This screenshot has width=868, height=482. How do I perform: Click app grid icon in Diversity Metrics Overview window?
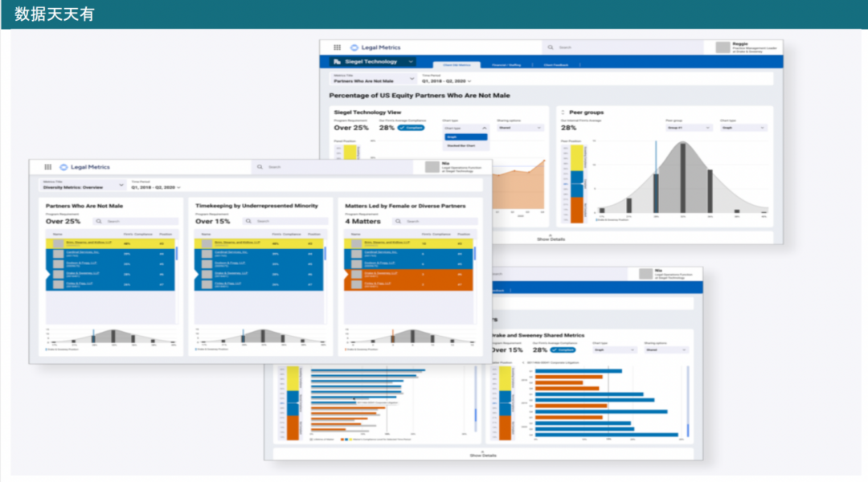[x=47, y=167]
